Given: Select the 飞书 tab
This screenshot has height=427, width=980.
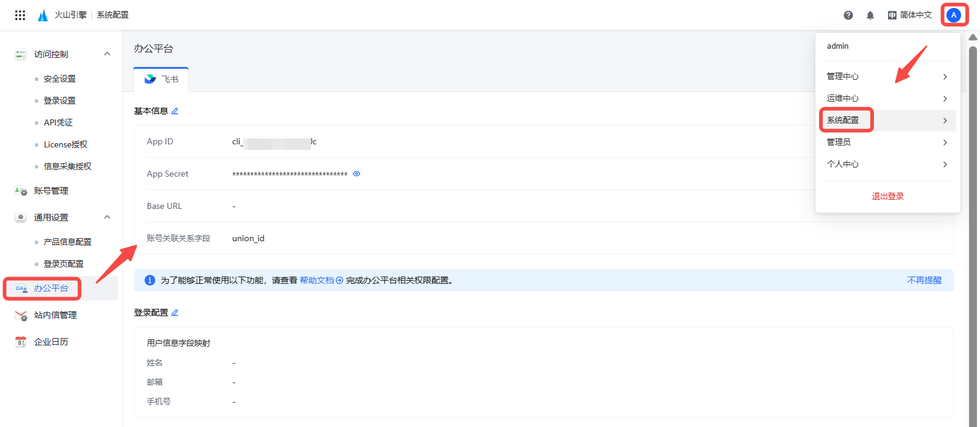Looking at the screenshot, I should pyautogui.click(x=162, y=79).
